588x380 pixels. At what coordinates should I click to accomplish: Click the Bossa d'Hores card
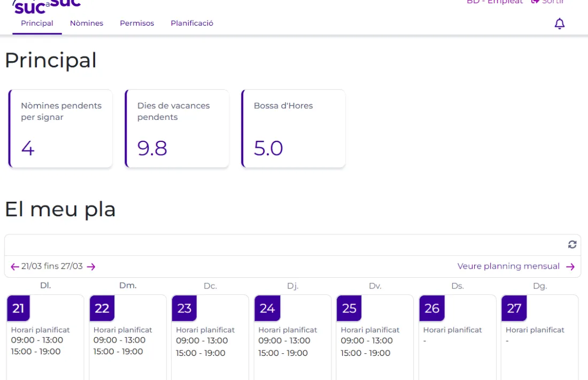point(294,129)
